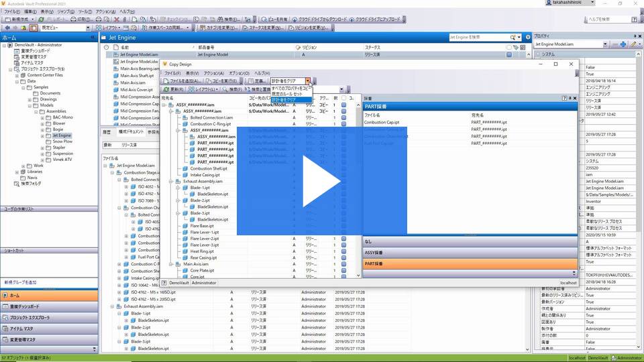Click the Share View (ビューを共有) button
644x362 pixels.
[274, 19]
